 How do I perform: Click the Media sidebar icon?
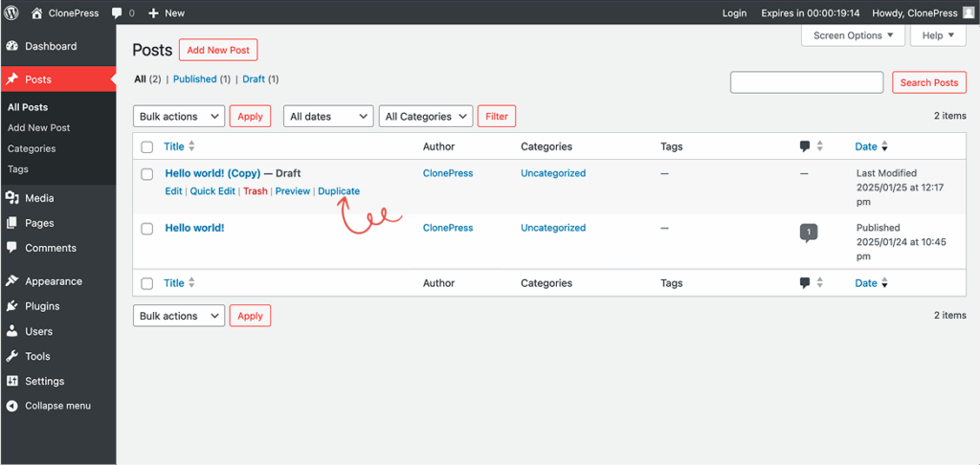(x=11, y=198)
